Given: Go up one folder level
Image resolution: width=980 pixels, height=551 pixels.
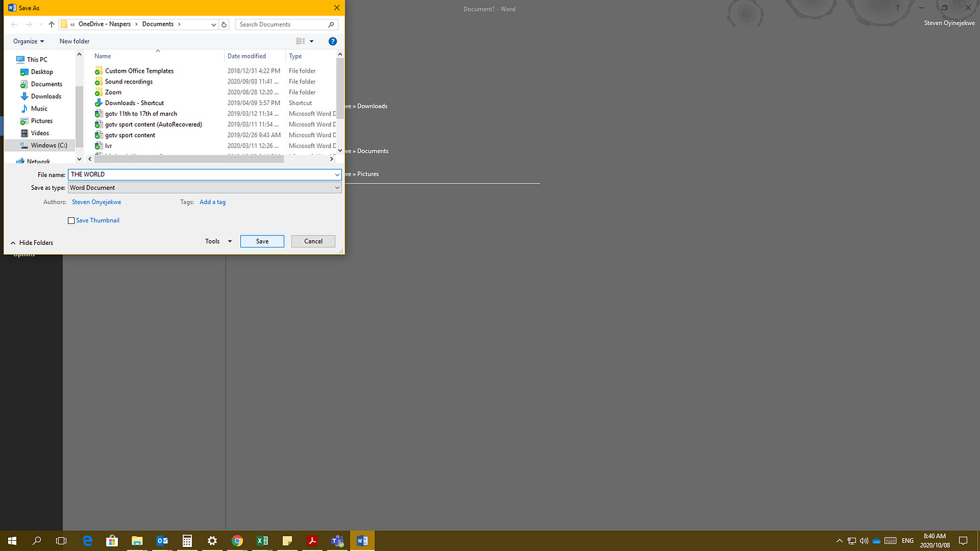Looking at the screenshot, I should click(51, 24).
